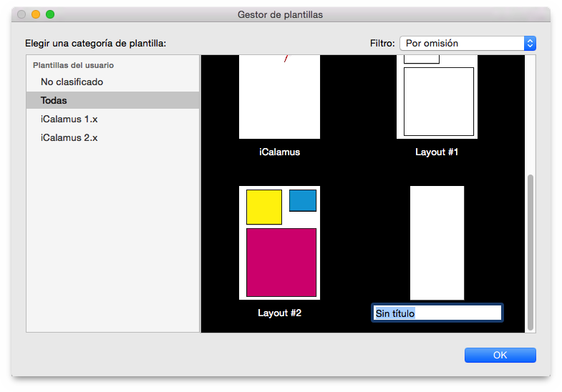Click the Layout #1 name label
Viewport: 562px width, 392px height.
point(437,152)
